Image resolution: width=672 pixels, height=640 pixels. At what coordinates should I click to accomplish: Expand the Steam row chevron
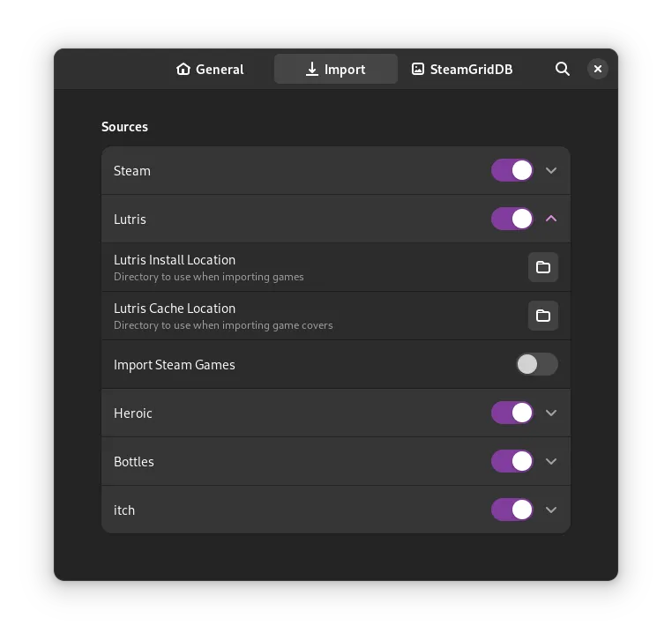point(551,170)
